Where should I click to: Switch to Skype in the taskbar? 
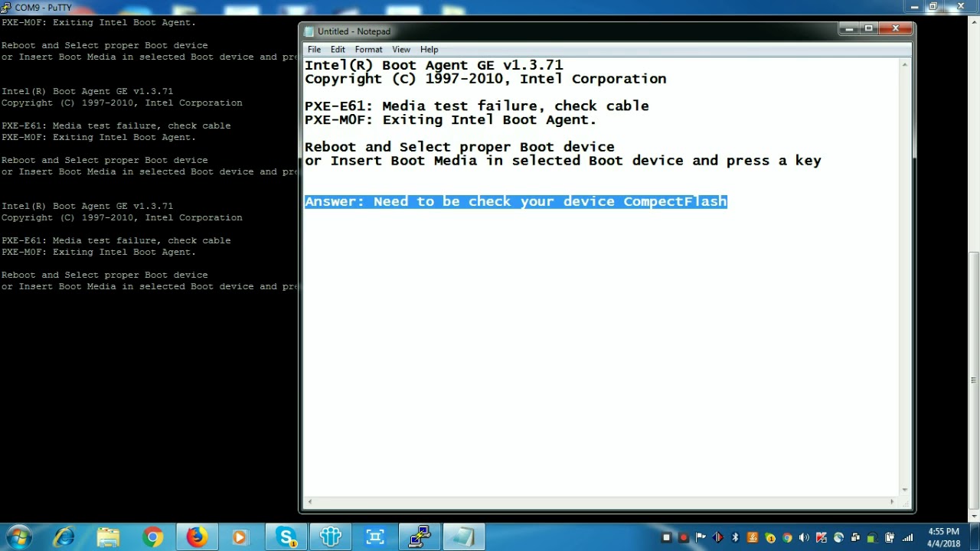pyautogui.click(x=286, y=537)
